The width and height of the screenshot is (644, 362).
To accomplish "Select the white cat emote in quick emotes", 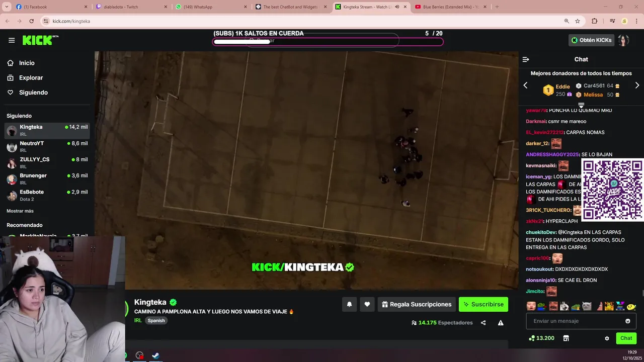I will 587,306.
